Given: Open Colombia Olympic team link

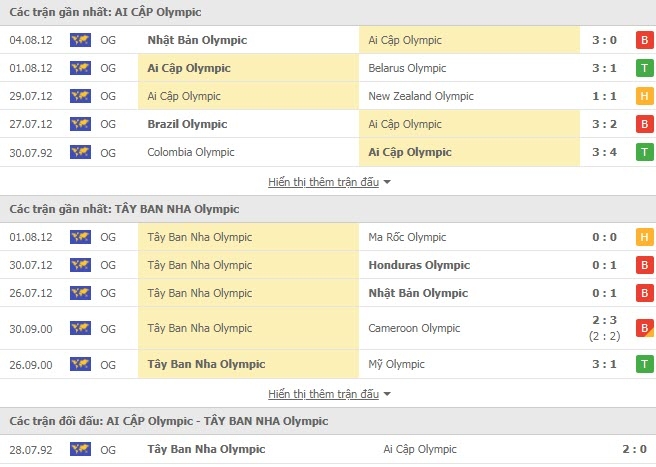Looking at the screenshot, I should coord(191,152).
